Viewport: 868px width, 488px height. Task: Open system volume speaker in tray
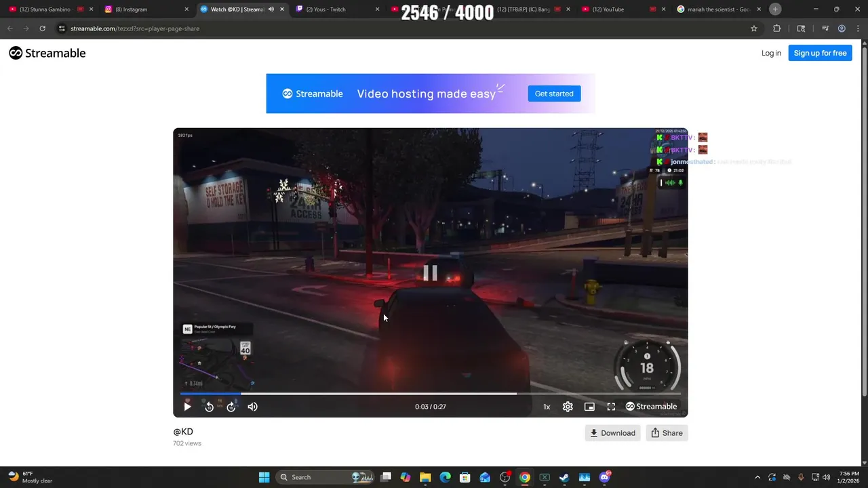[x=826, y=477]
